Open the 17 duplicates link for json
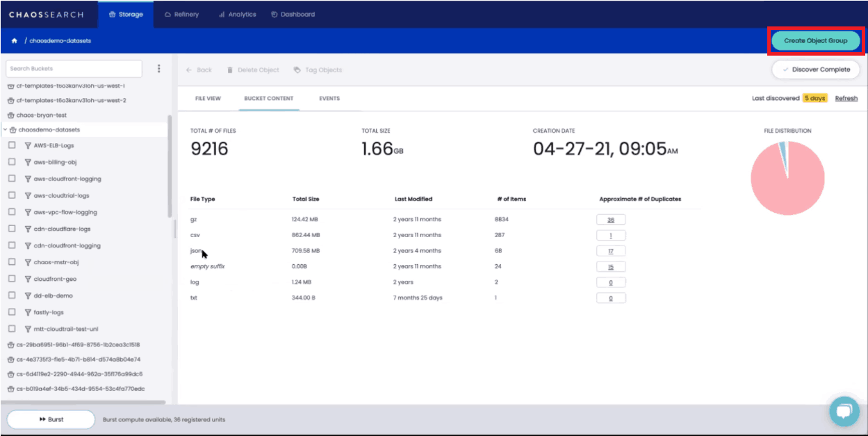 tap(611, 251)
